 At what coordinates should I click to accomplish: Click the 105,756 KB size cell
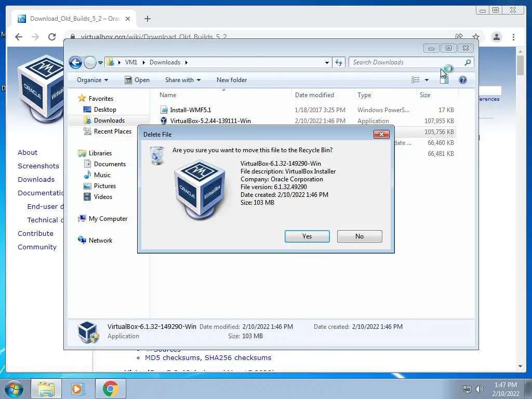click(x=439, y=131)
